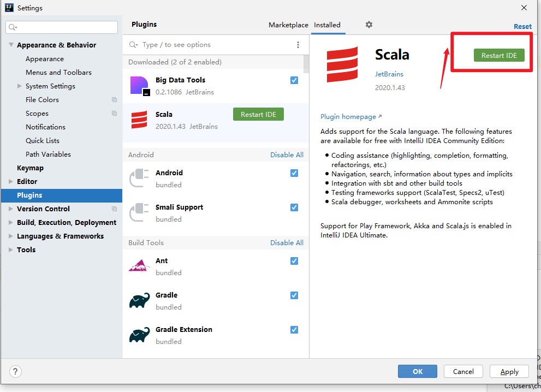Click the Smali Support plug icon
Image resolution: width=541 pixels, height=392 pixels.
(139, 212)
